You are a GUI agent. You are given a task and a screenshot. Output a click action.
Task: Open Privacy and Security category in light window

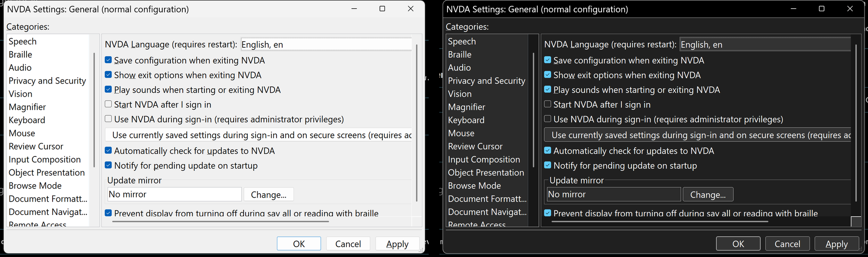(x=47, y=81)
